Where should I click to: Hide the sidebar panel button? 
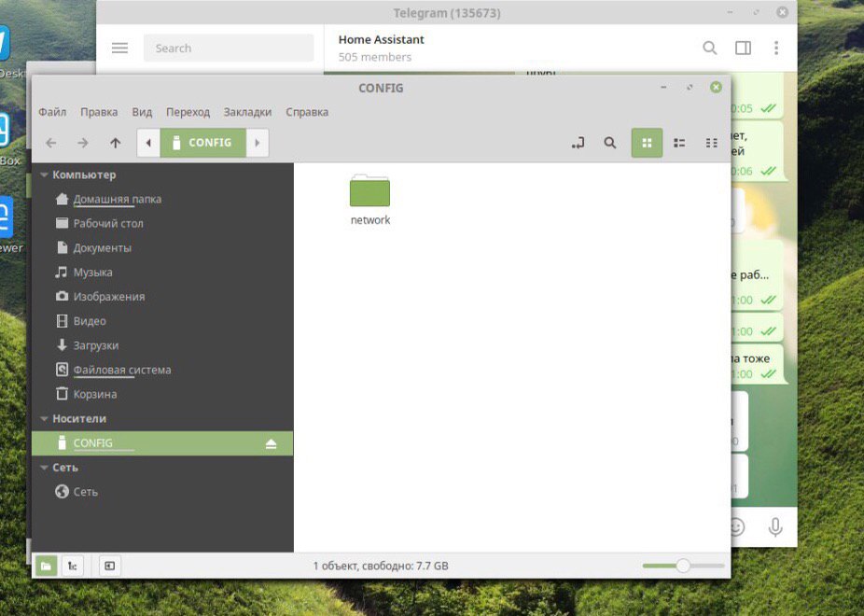tap(110, 566)
